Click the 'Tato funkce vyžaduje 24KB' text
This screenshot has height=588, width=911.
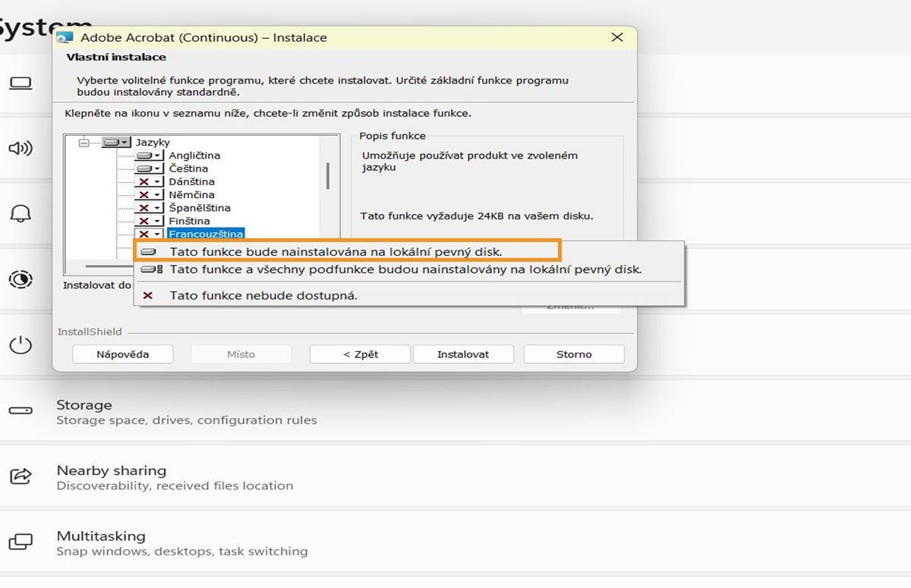tap(477, 216)
